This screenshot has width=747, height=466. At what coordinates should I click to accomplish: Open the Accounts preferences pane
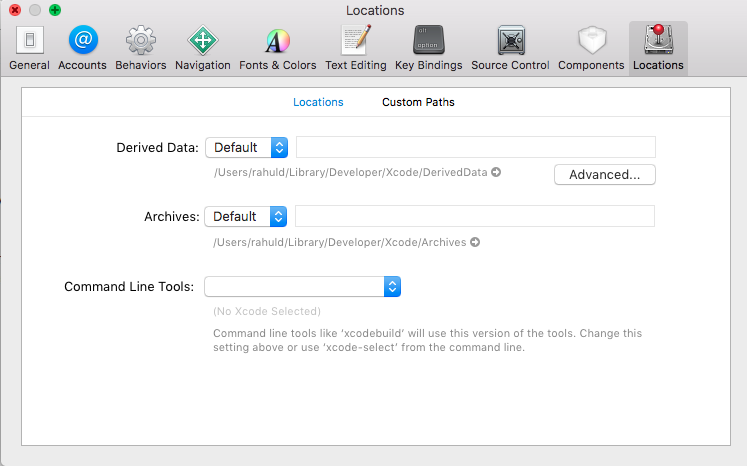pos(82,48)
